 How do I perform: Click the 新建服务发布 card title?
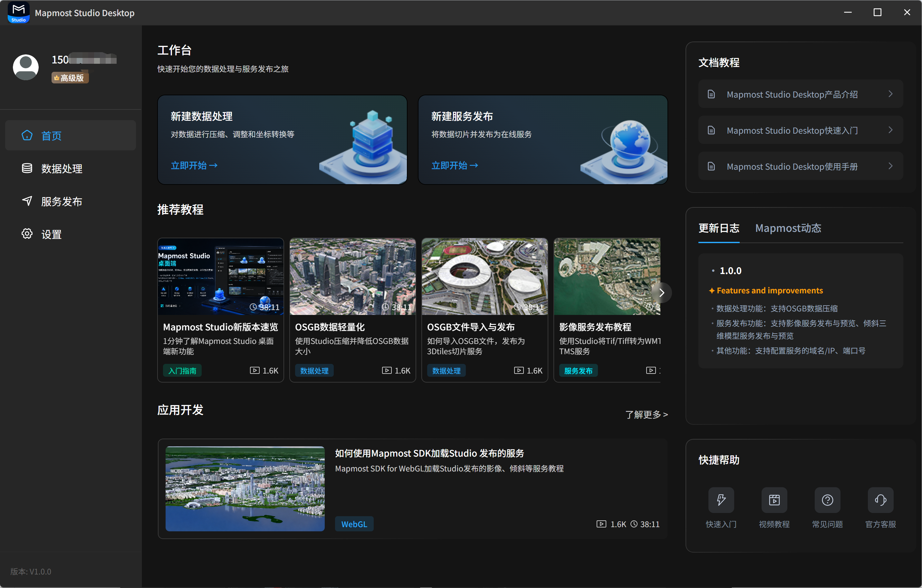click(462, 116)
